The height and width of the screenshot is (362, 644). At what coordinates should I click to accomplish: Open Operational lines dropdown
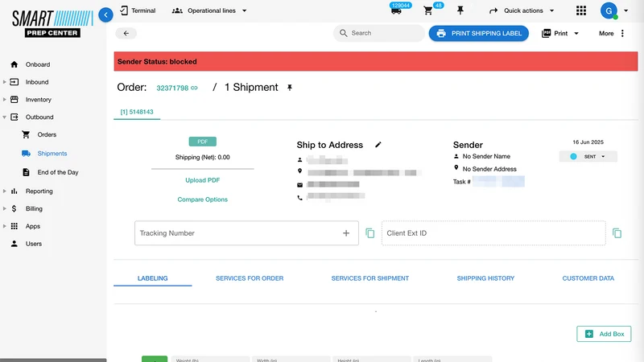[209, 10]
